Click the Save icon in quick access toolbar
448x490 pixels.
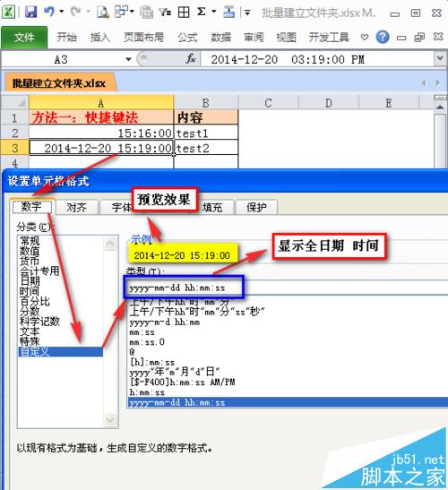coord(30,12)
